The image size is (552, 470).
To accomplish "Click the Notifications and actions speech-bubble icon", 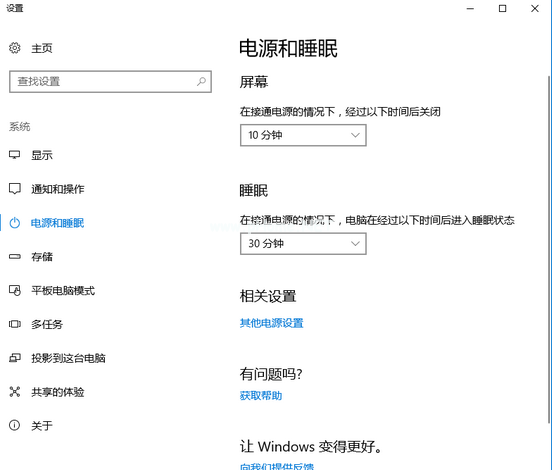I will tap(15, 189).
